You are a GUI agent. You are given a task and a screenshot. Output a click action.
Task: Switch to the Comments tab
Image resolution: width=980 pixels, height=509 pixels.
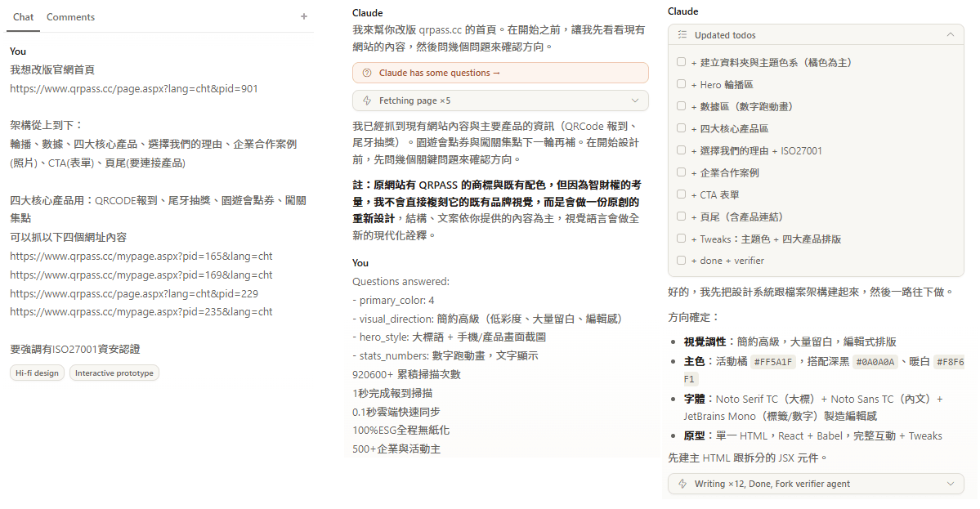(70, 17)
